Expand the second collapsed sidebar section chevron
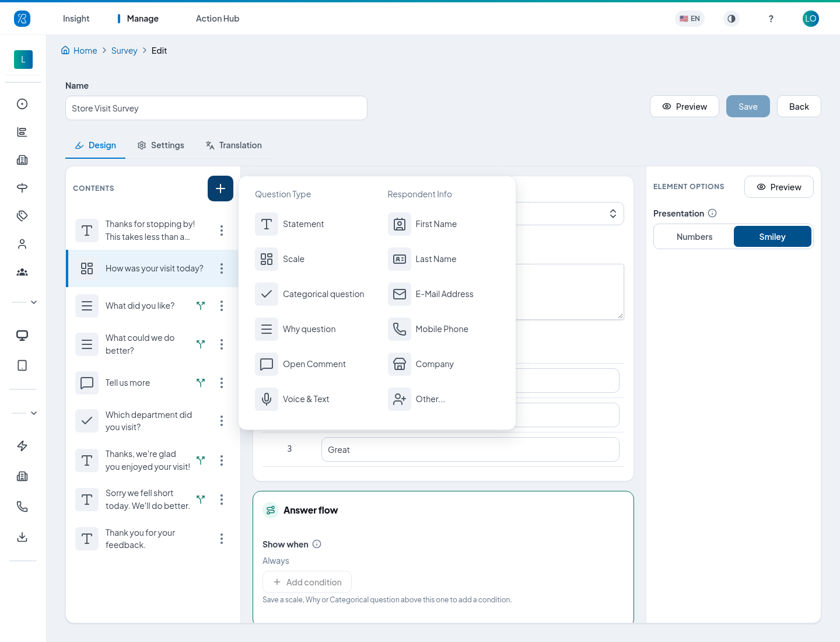Image resolution: width=840 pixels, height=642 pixels. (34, 413)
